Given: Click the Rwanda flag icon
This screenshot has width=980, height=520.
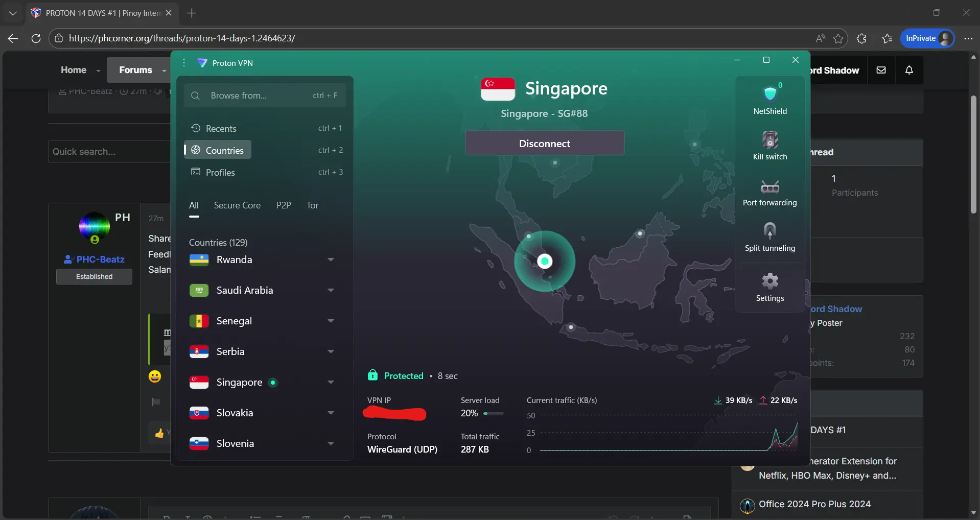Looking at the screenshot, I should point(199,260).
